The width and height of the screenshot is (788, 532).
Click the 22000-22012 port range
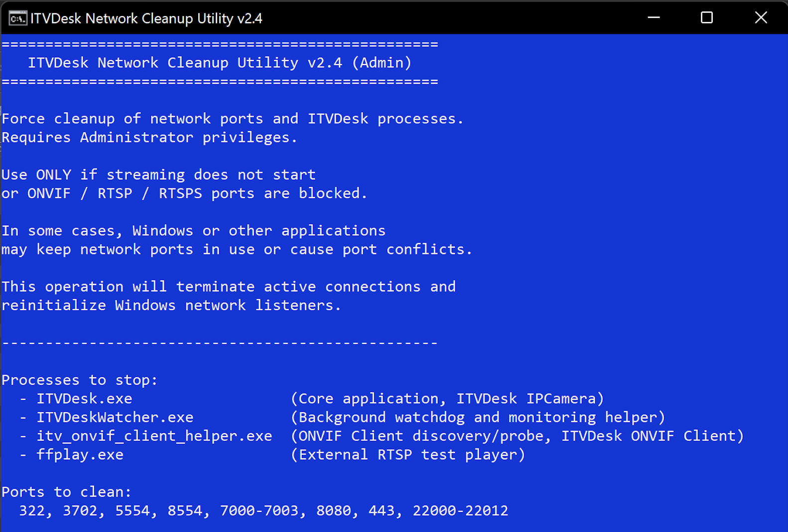point(460,511)
